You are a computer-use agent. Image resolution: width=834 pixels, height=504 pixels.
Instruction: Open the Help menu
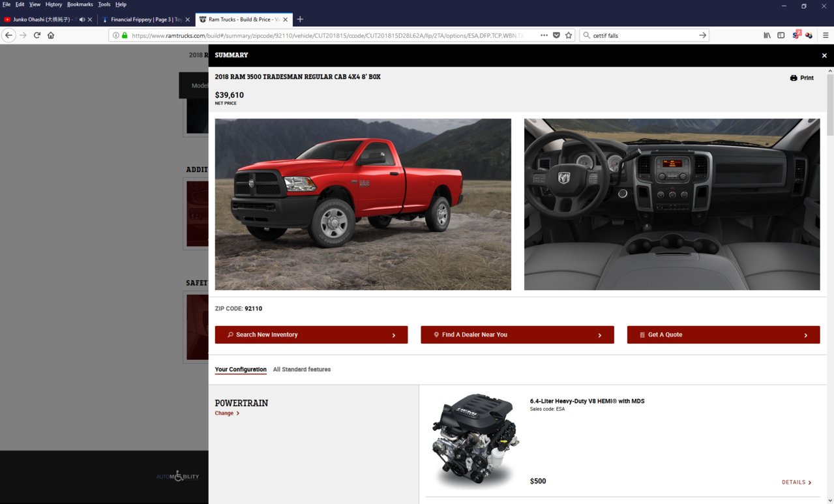click(121, 5)
